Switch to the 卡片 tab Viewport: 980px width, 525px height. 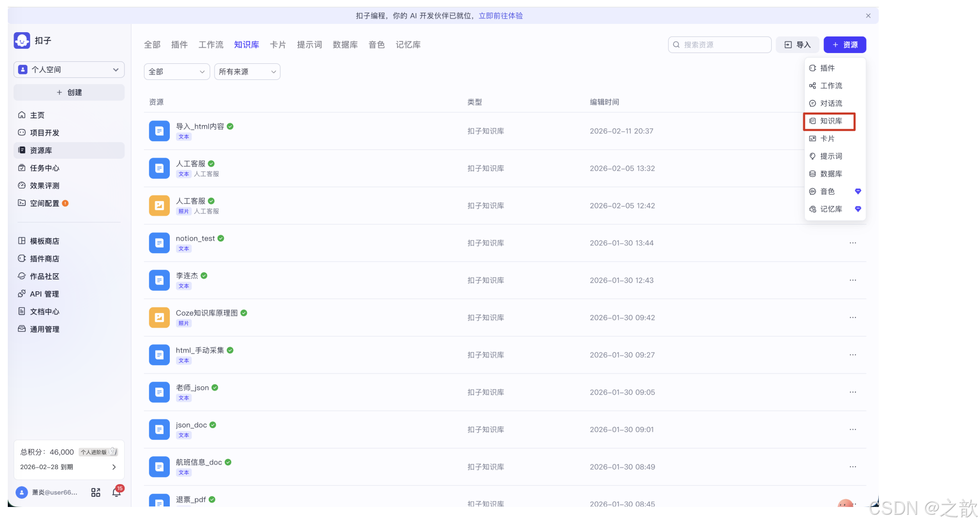(278, 45)
